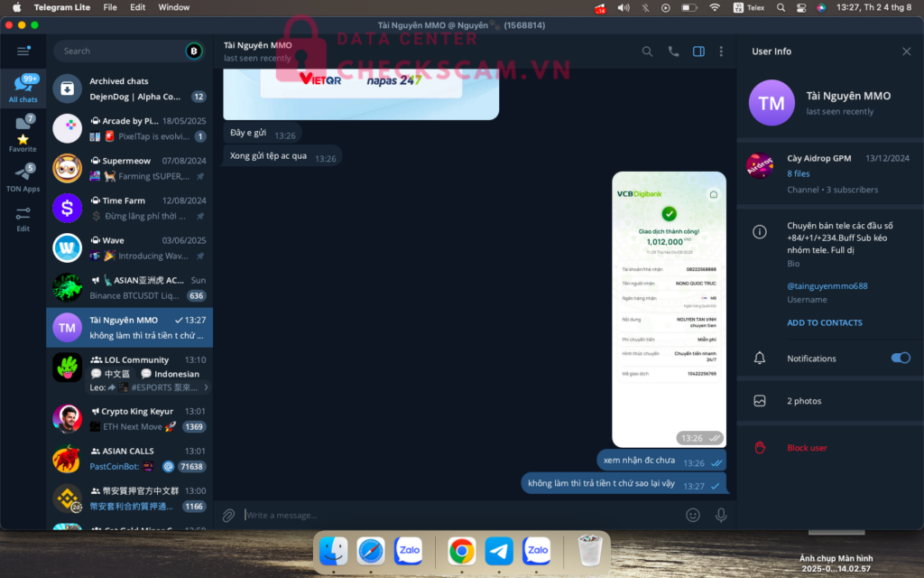
Task: Open the hamburger main menu
Action: click(23, 51)
